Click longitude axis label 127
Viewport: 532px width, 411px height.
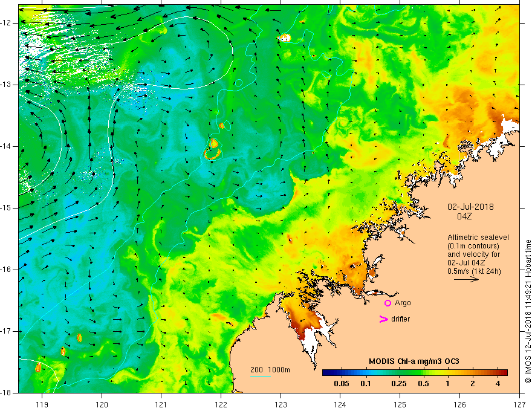(519, 404)
